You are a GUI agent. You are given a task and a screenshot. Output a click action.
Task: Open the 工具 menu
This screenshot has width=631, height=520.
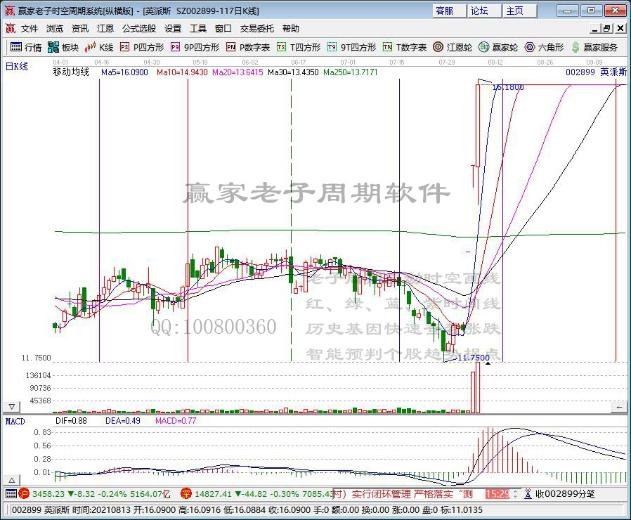[198, 29]
